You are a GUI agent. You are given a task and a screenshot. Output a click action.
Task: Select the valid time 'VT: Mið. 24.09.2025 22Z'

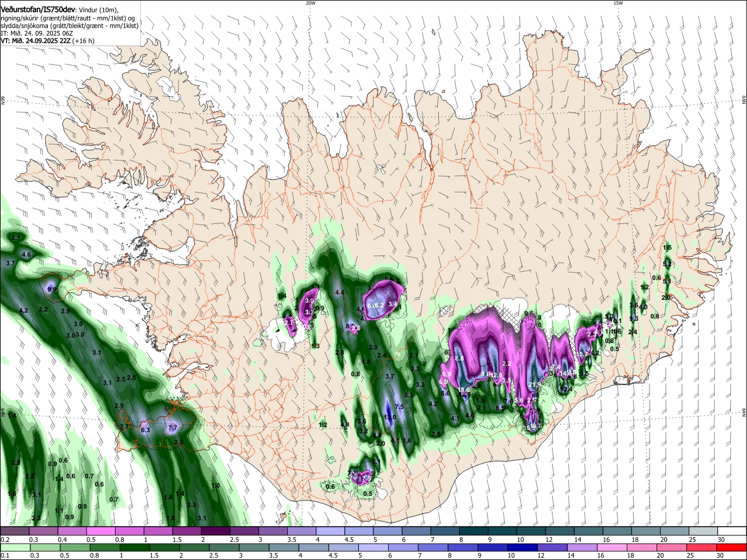tap(36, 41)
